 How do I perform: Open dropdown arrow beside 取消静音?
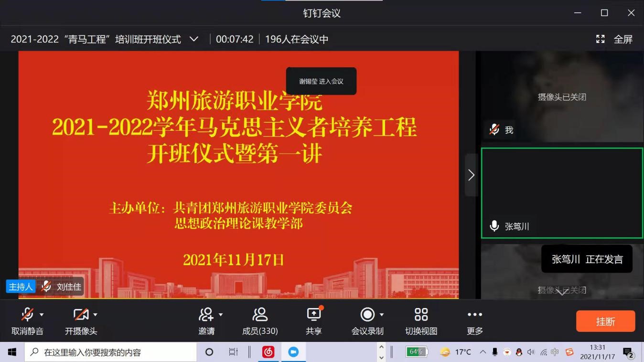coord(42,315)
